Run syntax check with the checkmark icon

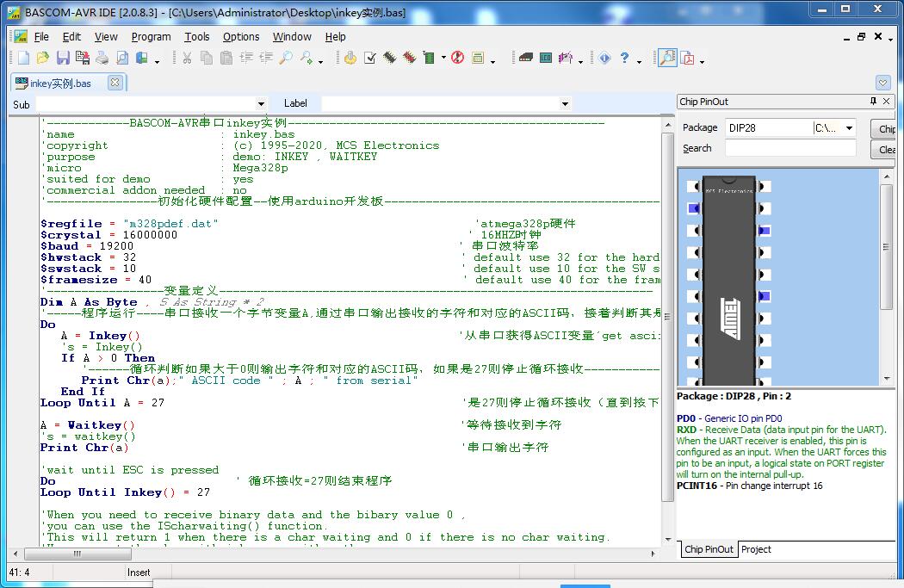point(370,58)
